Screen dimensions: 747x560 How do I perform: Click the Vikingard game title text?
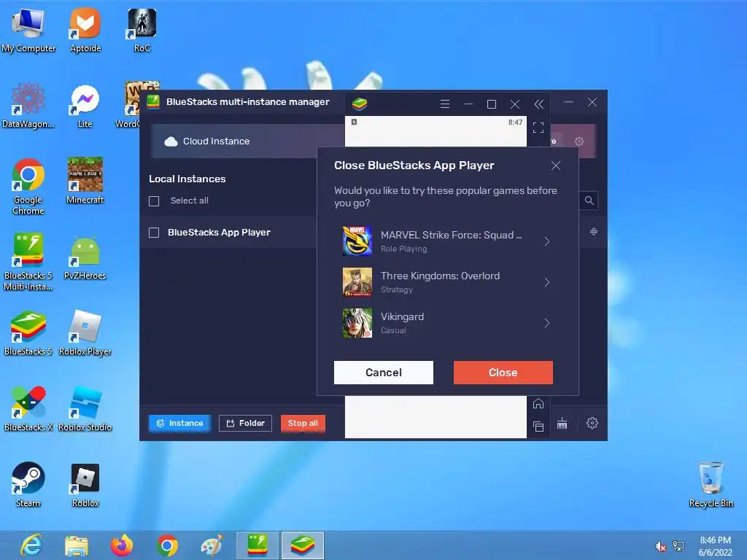(402, 316)
